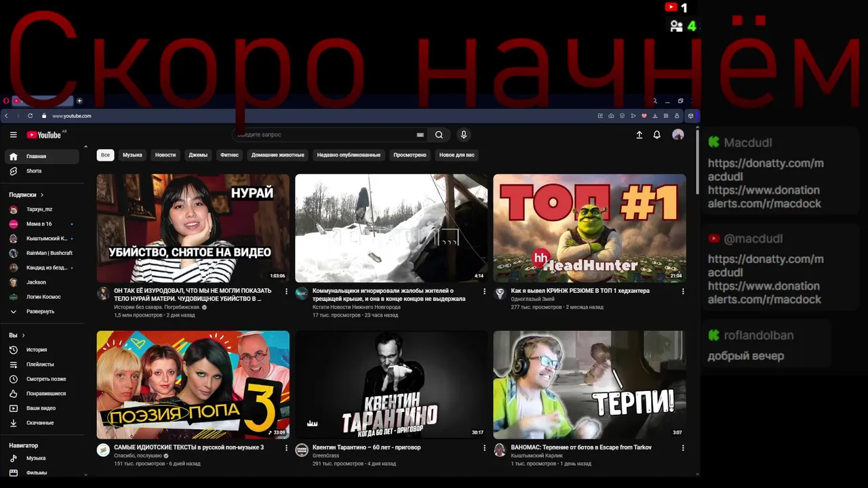Click the page vertical scrollbar

coord(696,163)
